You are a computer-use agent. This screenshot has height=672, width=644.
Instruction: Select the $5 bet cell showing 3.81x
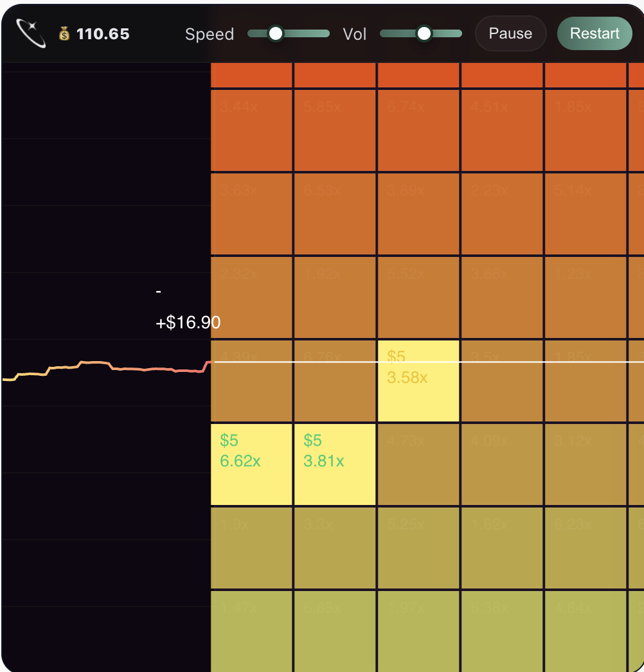[x=335, y=463]
